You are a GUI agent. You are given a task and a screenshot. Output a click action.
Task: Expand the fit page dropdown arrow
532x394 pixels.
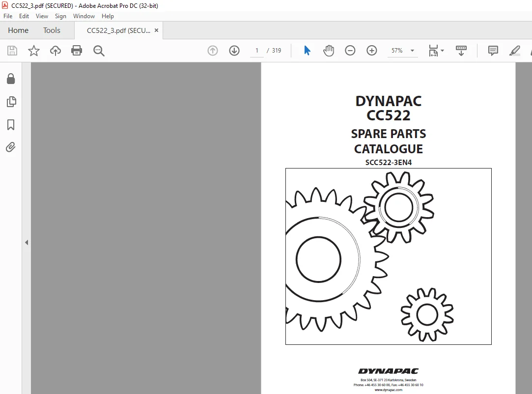point(442,51)
